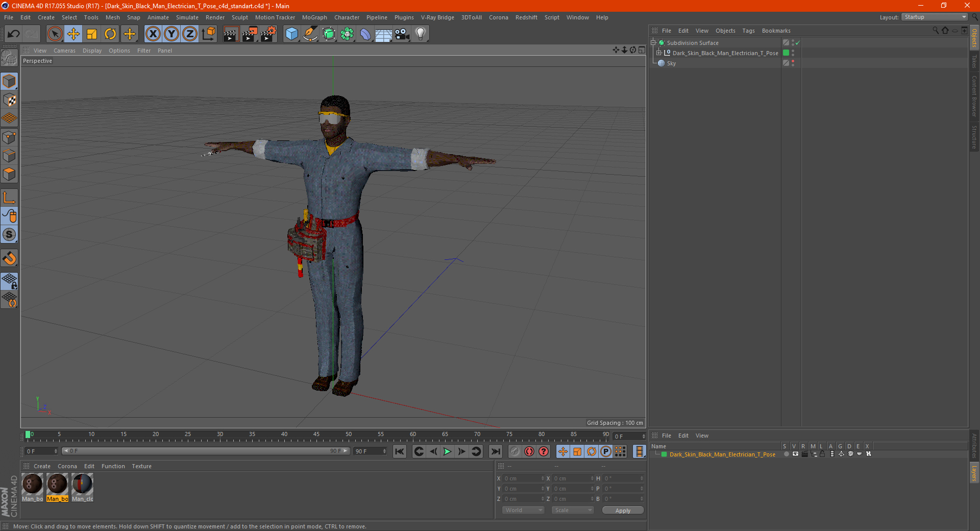Open the Structure side tab
The image size is (980, 531).
click(x=974, y=137)
